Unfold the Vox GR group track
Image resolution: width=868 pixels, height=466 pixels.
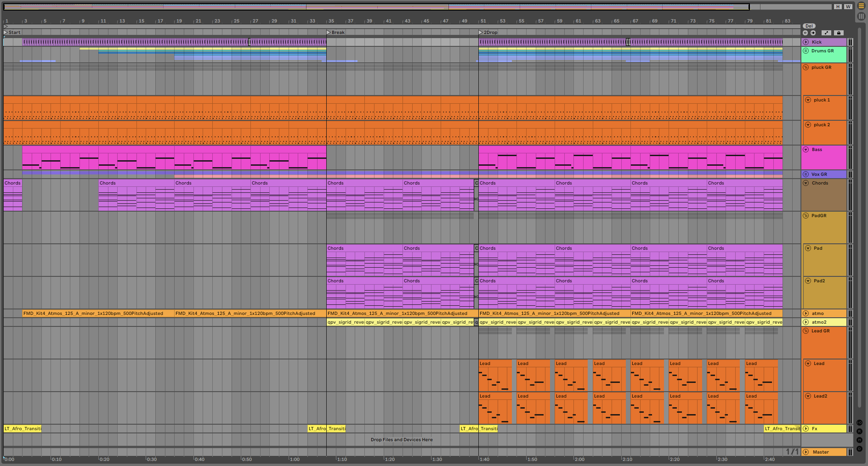[x=806, y=174]
